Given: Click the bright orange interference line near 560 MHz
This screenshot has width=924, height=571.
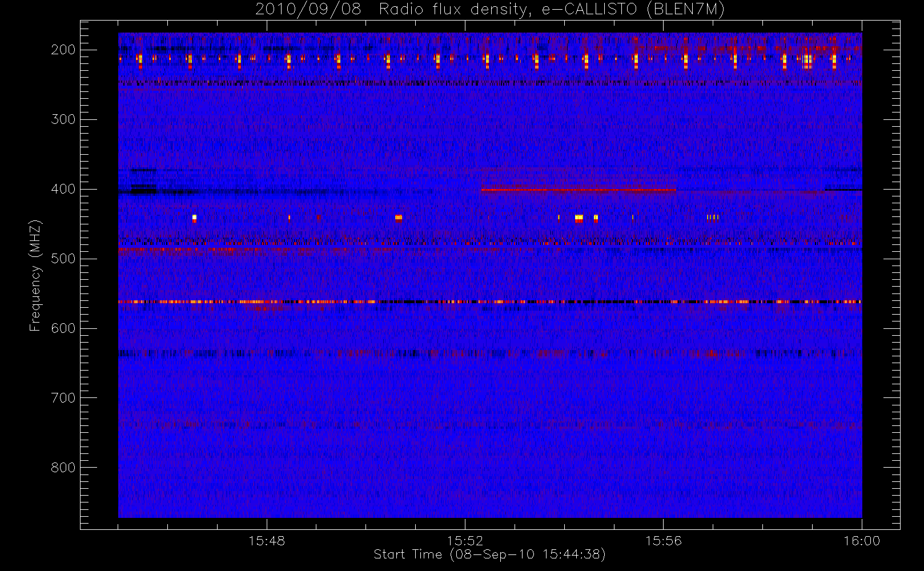Looking at the screenshot, I should (x=490, y=301).
